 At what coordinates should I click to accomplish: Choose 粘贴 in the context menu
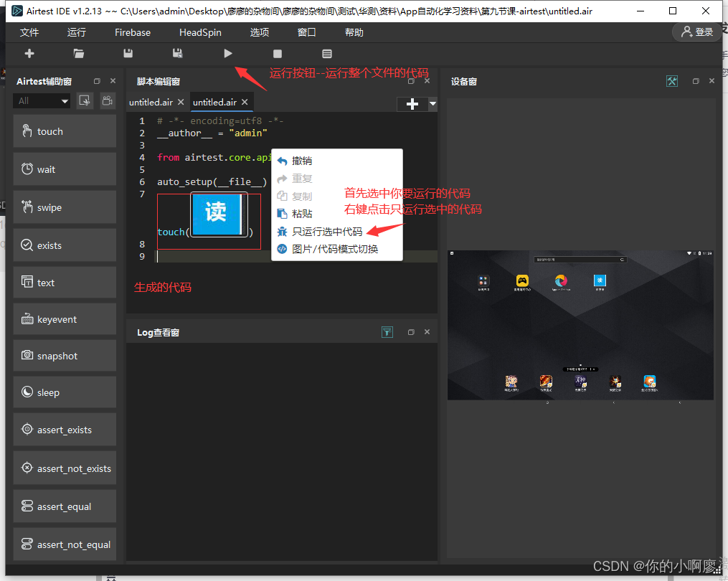pos(337,214)
